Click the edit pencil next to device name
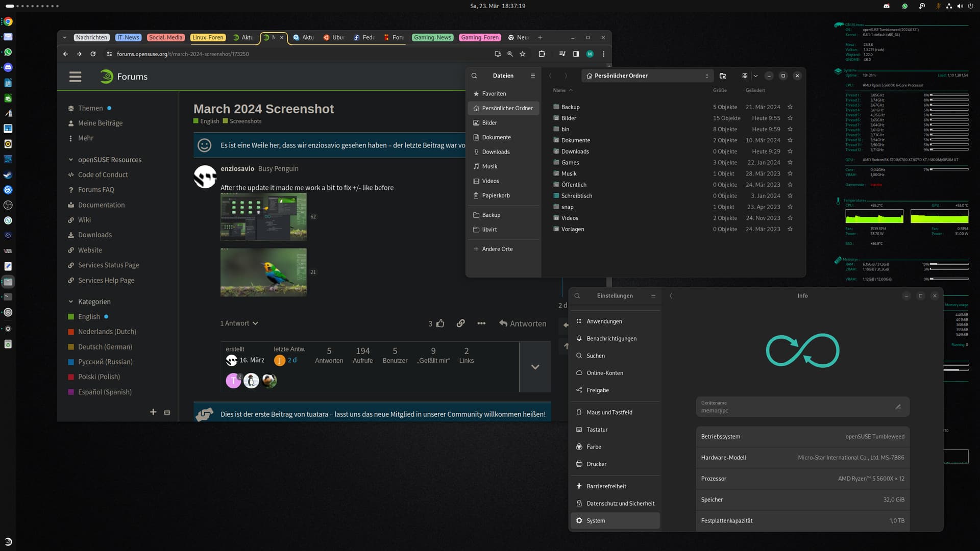 tap(898, 407)
